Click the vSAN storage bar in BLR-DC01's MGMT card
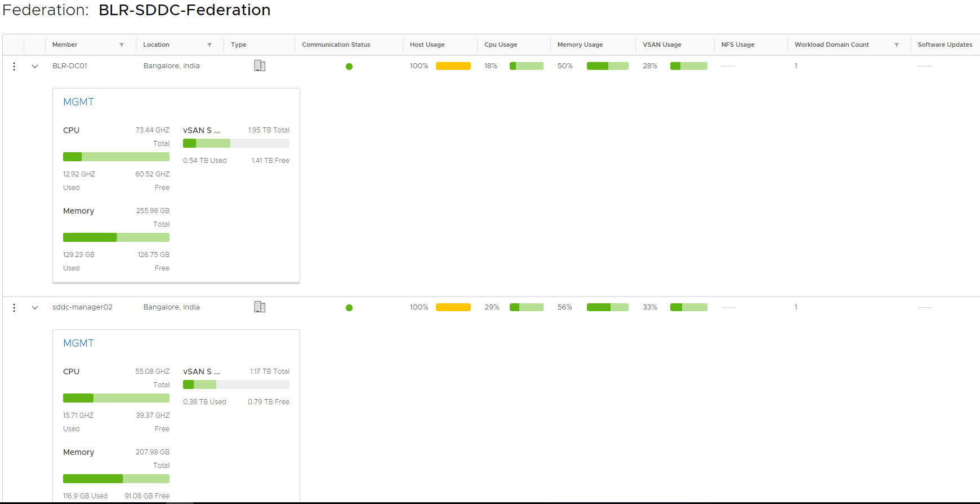 tap(236, 143)
